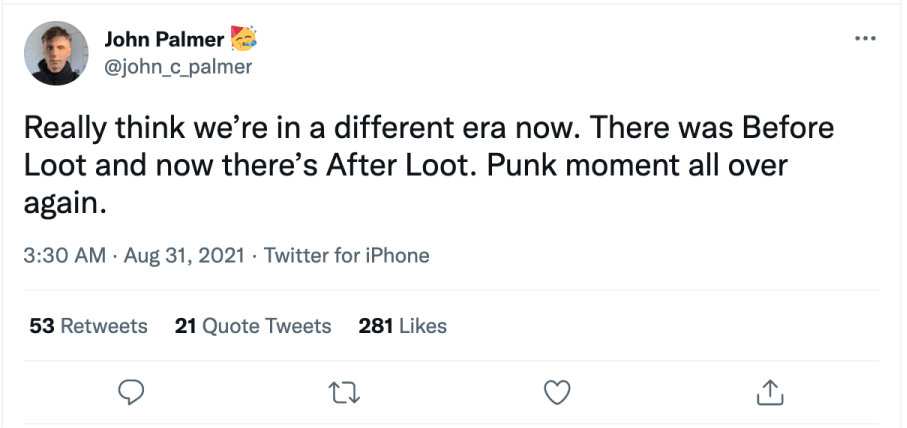View the 53 Retweets list
The width and height of the screenshot is (907, 428).
88,326
